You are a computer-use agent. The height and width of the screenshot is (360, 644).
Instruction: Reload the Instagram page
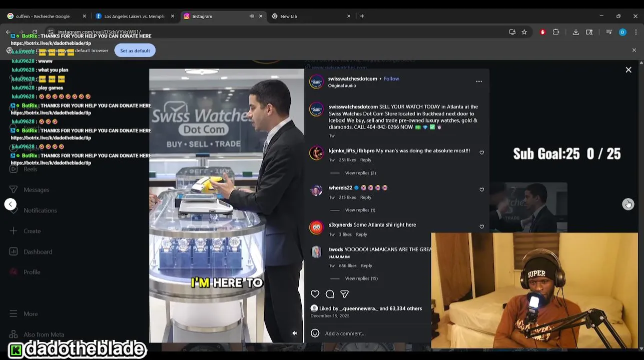click(35, 32)
